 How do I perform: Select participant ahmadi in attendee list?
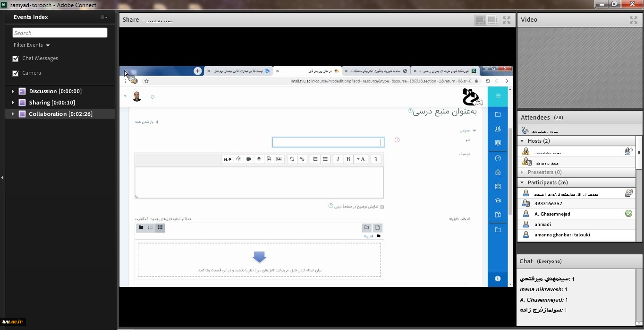[x=542, y=224]
